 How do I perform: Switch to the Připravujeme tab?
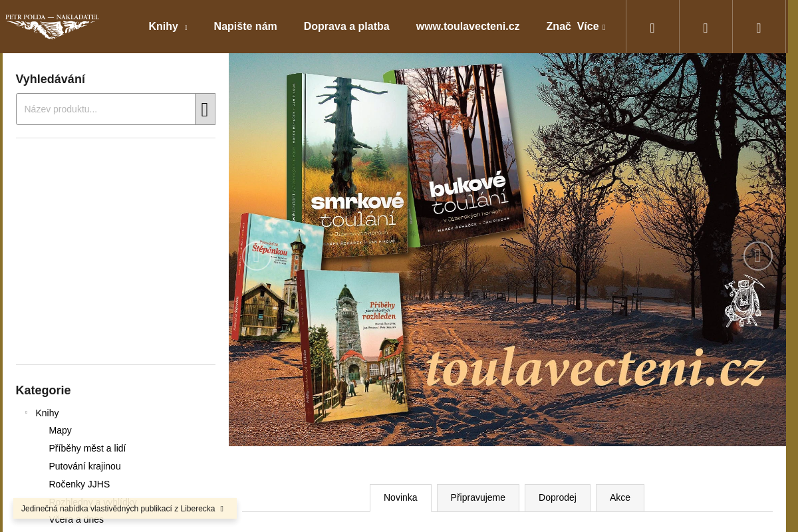pos(478,497)
